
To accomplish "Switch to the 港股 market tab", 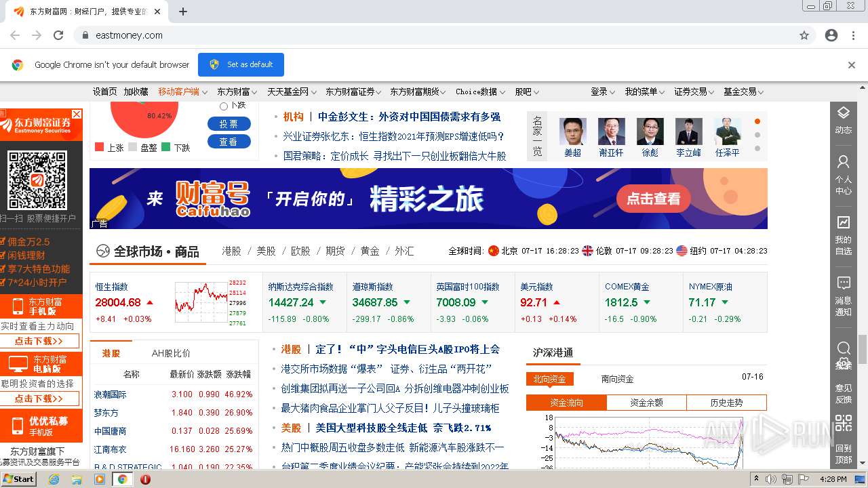I will click(231, 251).
